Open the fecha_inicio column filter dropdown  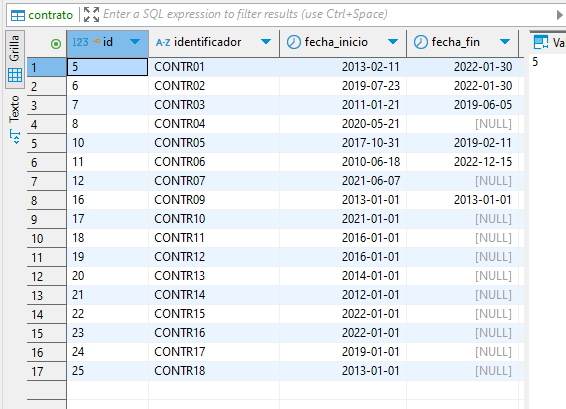(x=393, y=42)
